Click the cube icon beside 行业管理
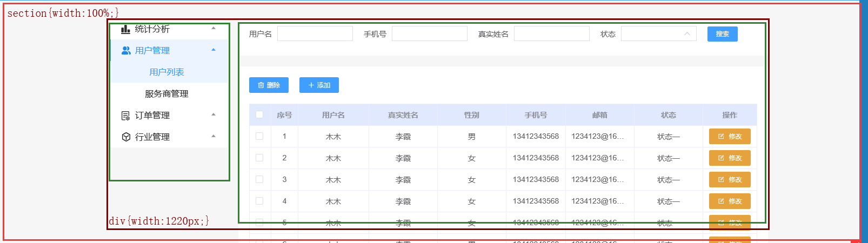 click(126, 137)
